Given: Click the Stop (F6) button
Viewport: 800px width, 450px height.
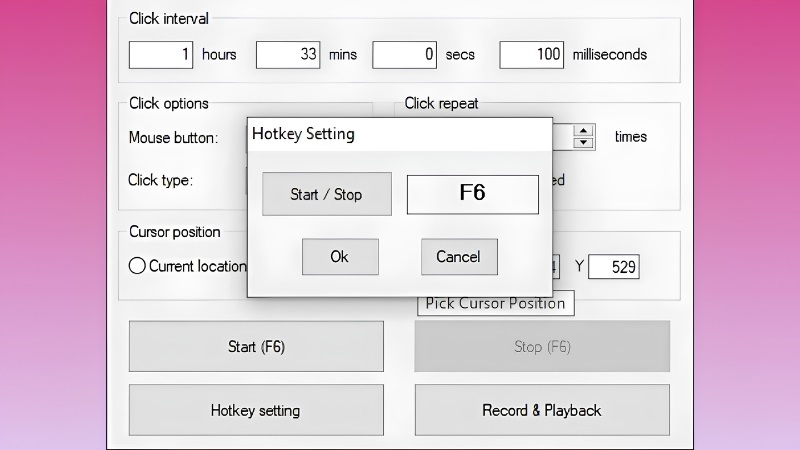Looking at the screenshot, I should (542, 346).
